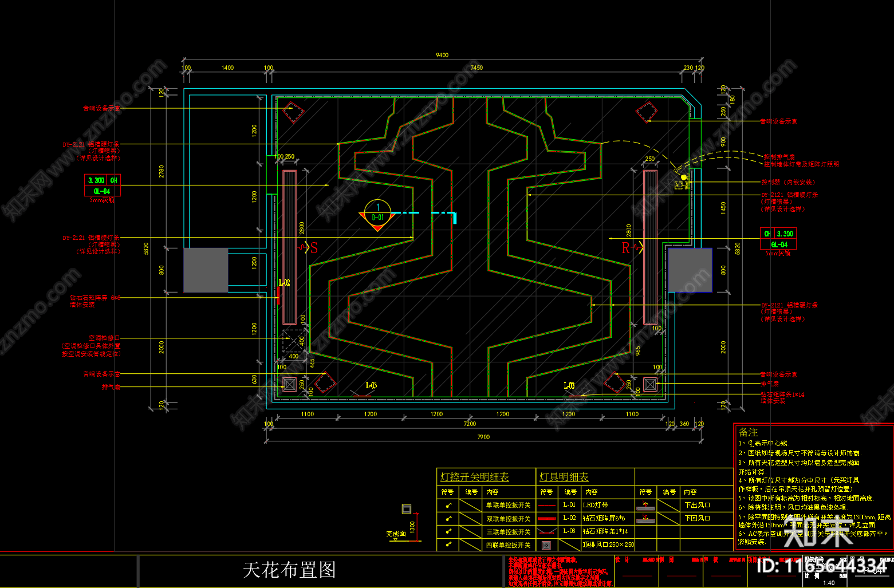Click the yellow L-02 label on plan

[x=284, y=283]
